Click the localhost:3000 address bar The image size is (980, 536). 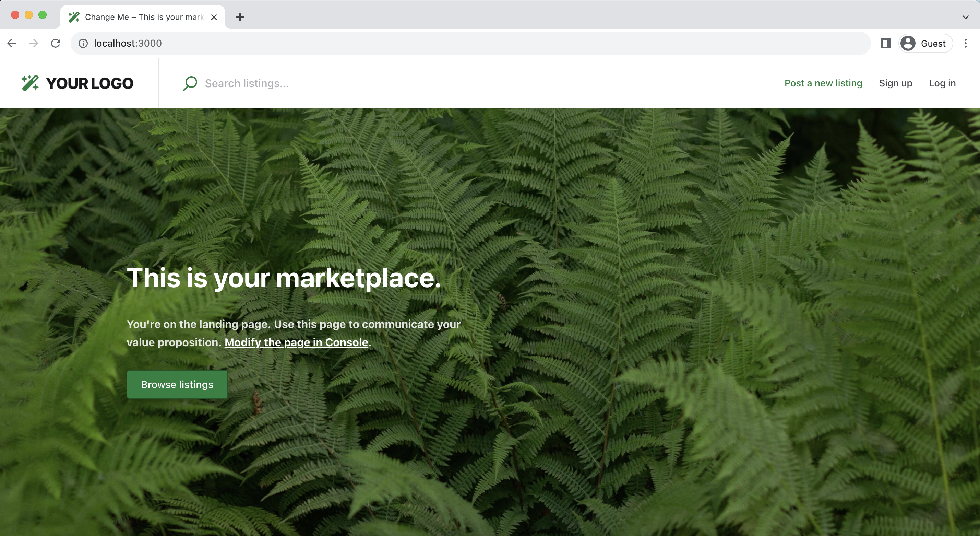[x=128, y=43]
